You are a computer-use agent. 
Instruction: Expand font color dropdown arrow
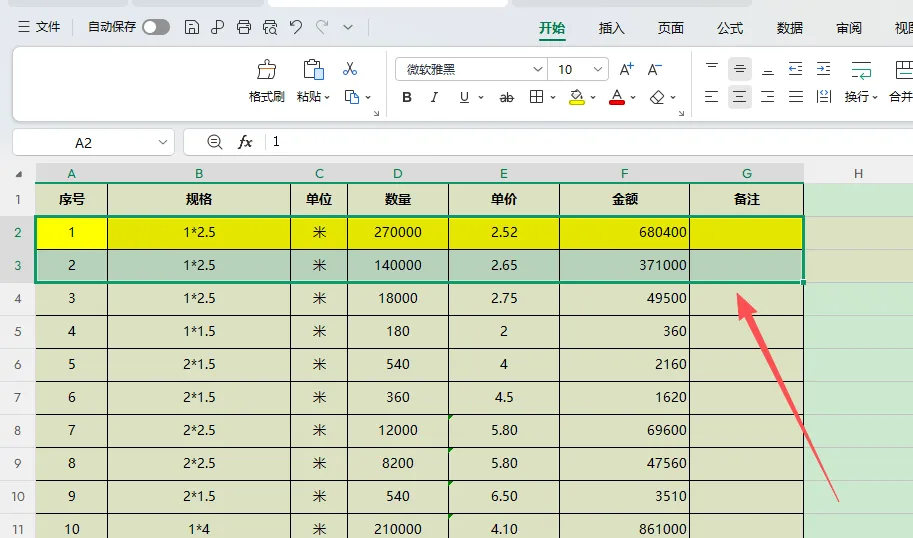[x=633, y=97]
